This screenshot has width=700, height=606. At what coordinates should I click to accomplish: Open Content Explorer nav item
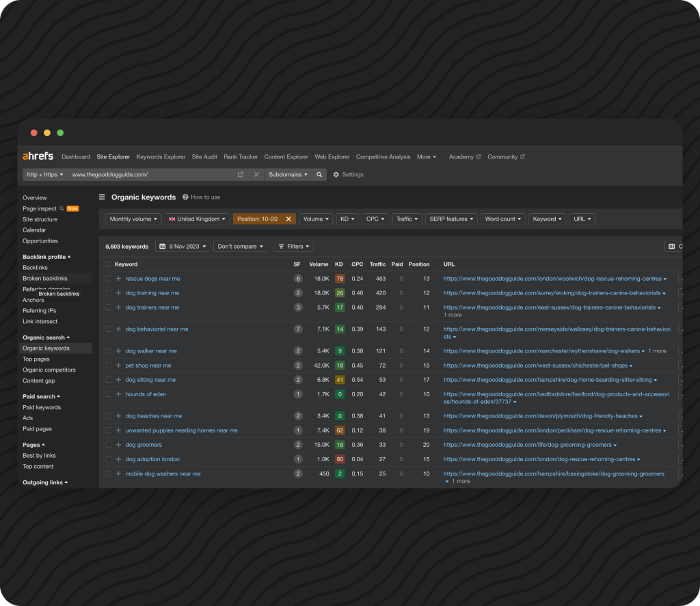tap(286, 156)
